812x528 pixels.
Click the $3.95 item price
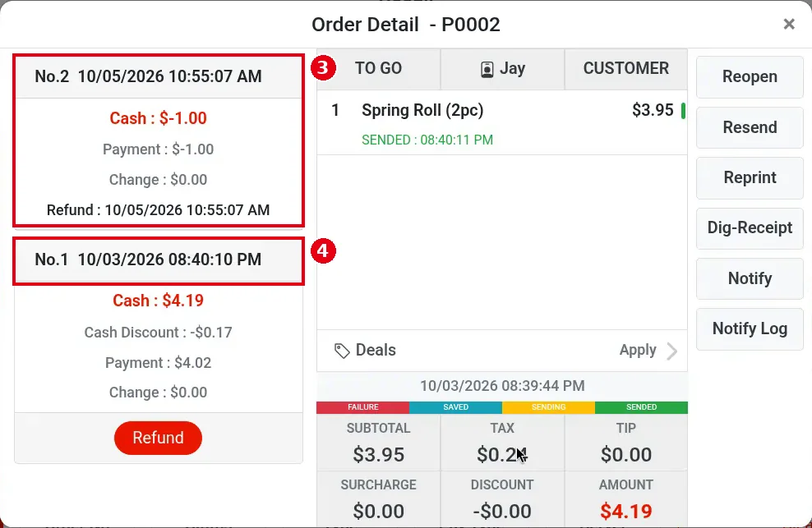click(x=653, y=110)
